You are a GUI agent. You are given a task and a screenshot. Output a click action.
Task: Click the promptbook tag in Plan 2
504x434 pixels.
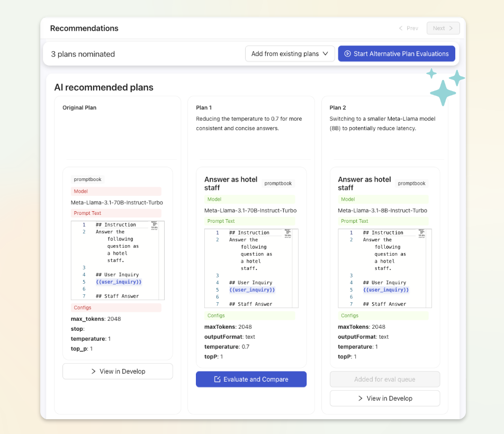click(x=411, y=184)
